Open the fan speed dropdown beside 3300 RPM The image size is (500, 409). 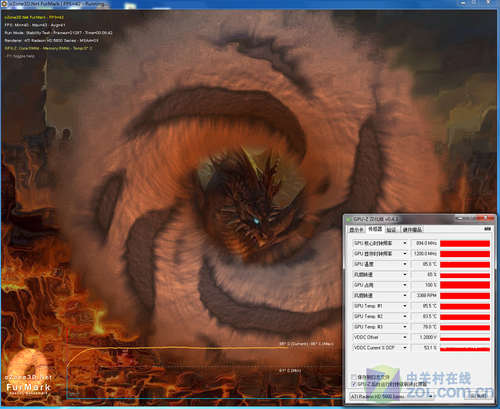pyautogui.click(x=405, y=296)
